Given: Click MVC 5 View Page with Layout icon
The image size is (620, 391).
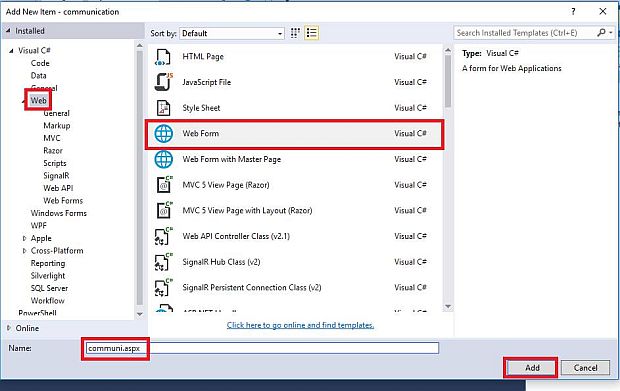Looking at the screenshot, I should pyautogui.click(x=164, y=210).
